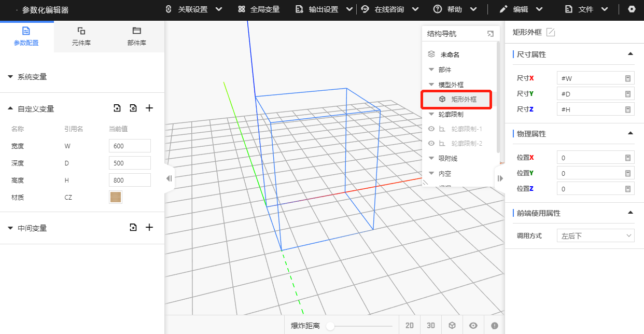Open the 文件 menu
644x334 pixels.
[x=587, y=9]
